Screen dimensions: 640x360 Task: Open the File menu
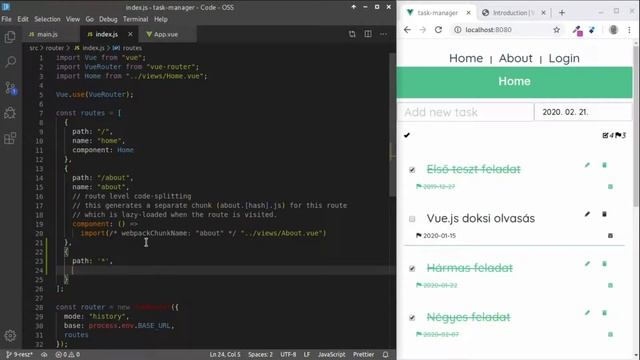click(7, 19)
